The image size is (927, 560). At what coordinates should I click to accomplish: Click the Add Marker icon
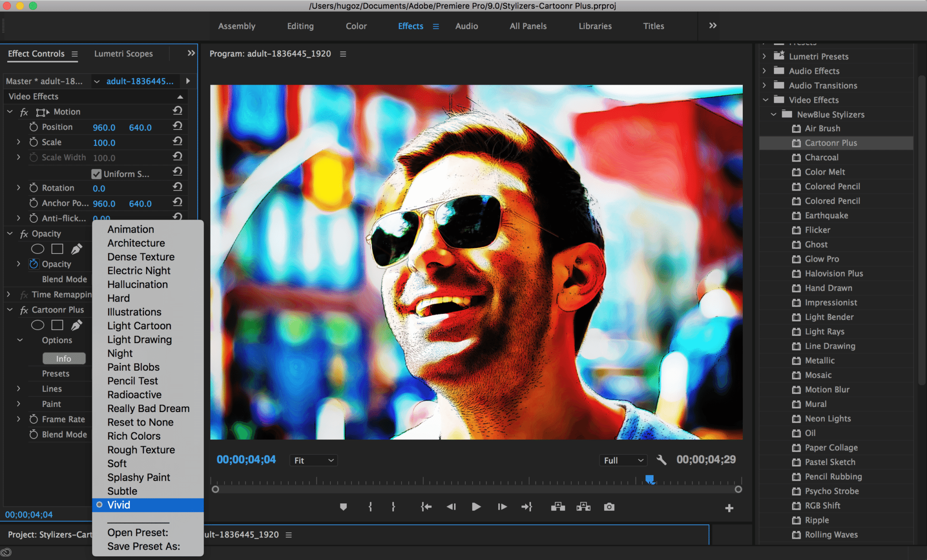343,507
